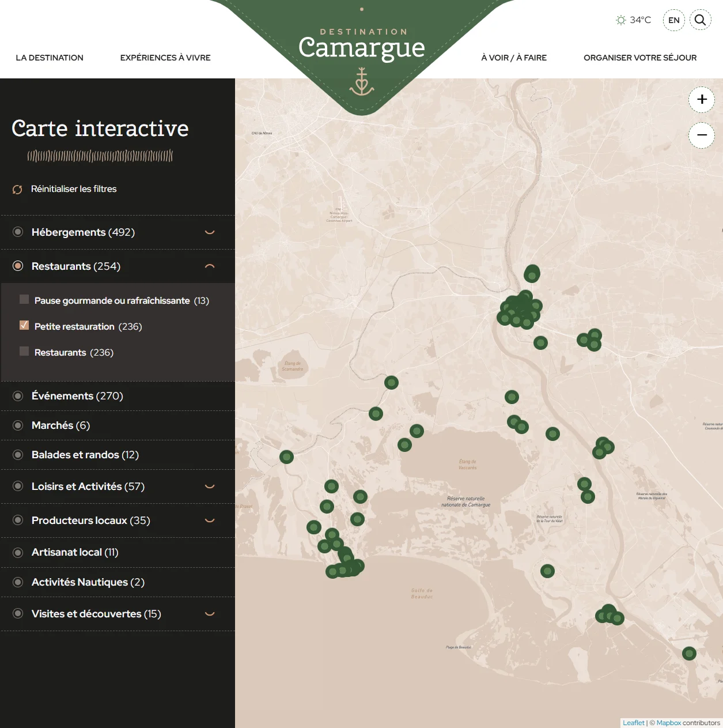Screen dimensions: 723x728
Task: Click the northernmost green map marker
Action: pyautogui.click(x=532, y=273)
